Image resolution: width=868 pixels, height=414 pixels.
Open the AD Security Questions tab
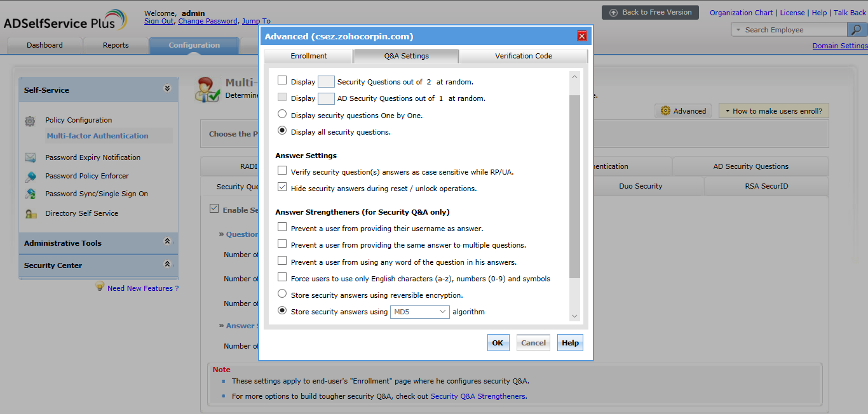click(750, 166)
